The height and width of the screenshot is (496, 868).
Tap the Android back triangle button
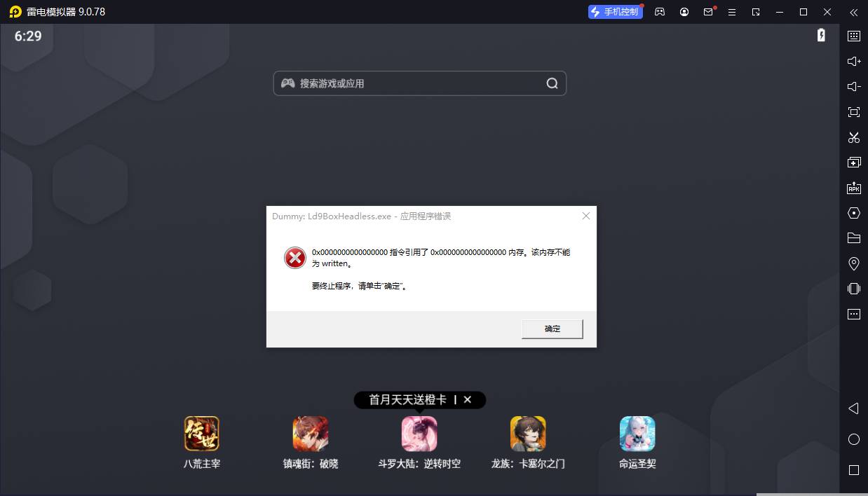pos(854,408)
